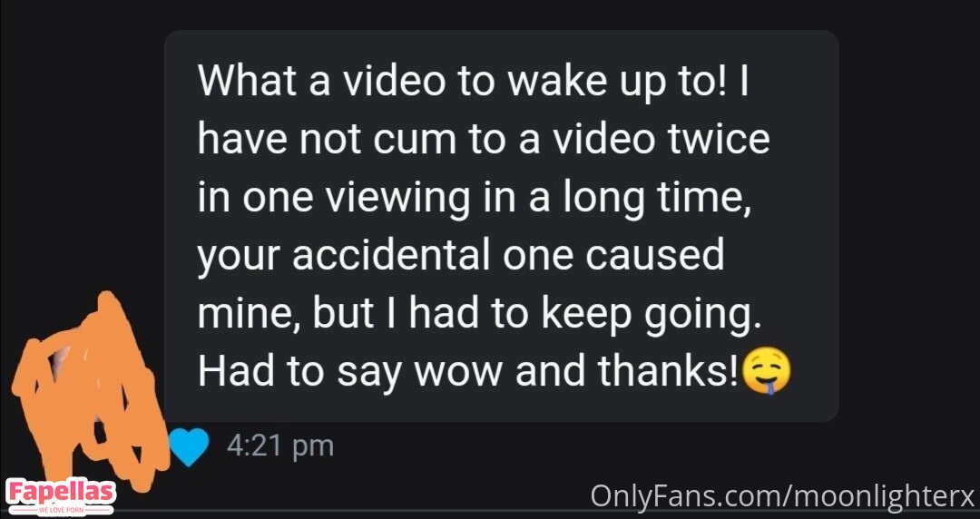
Task: Click the pink Fapellas logo
Action: point(61,492)
